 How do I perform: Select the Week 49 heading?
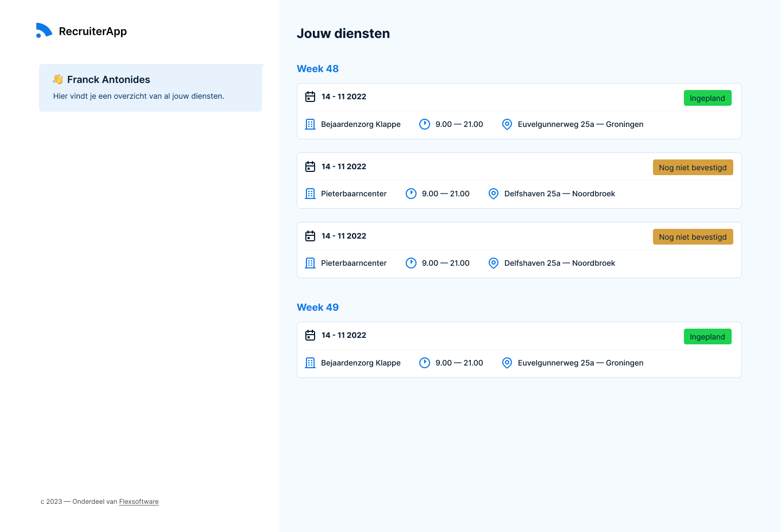318,307
